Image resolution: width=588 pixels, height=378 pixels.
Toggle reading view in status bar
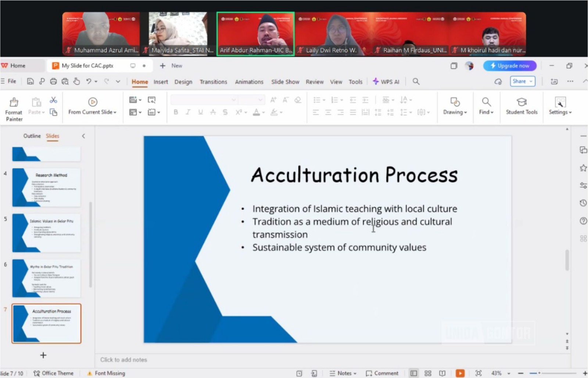pyautogui.click(x=442, y=373)
